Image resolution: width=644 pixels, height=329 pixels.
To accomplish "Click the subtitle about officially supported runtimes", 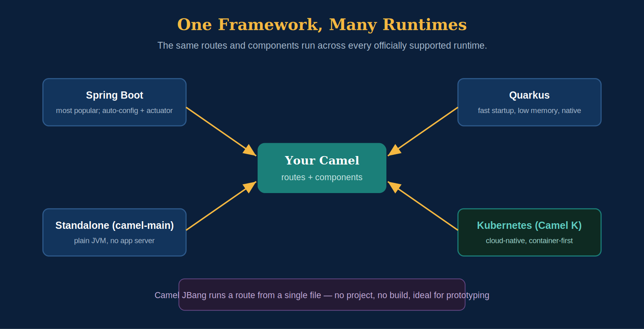I will (x=322, y=45).
